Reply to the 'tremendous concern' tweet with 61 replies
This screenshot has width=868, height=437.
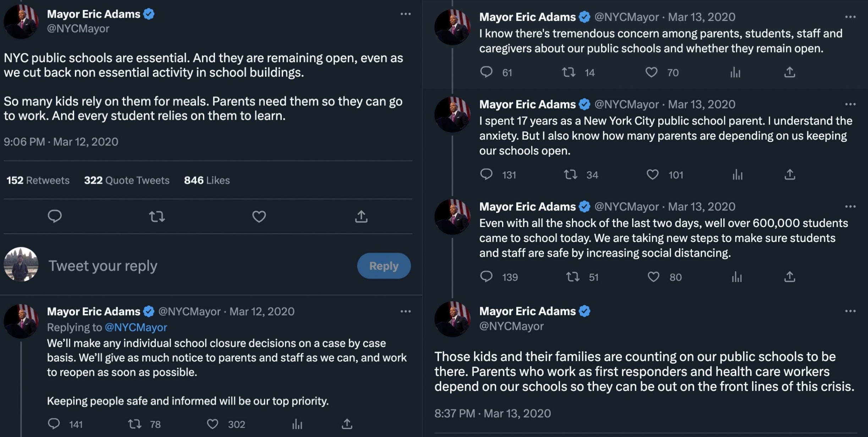coord(486,72)
